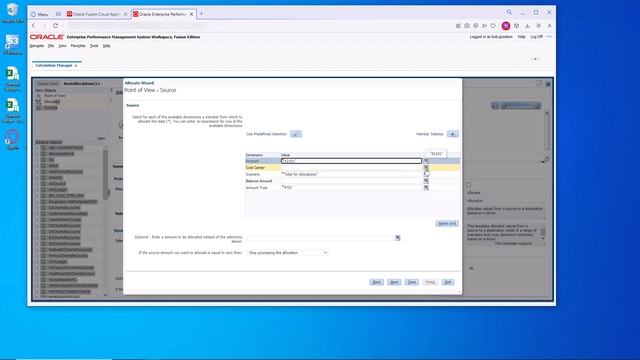The image size is (640, 360).
Task: Click the browser back arrow
Action: (33, 26)
